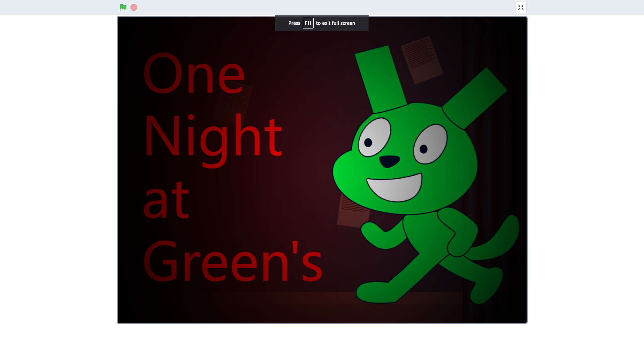Screen dimensions: 644x362
Task: Click the 'to exit full screen' banner text
Action: point(335,23)
